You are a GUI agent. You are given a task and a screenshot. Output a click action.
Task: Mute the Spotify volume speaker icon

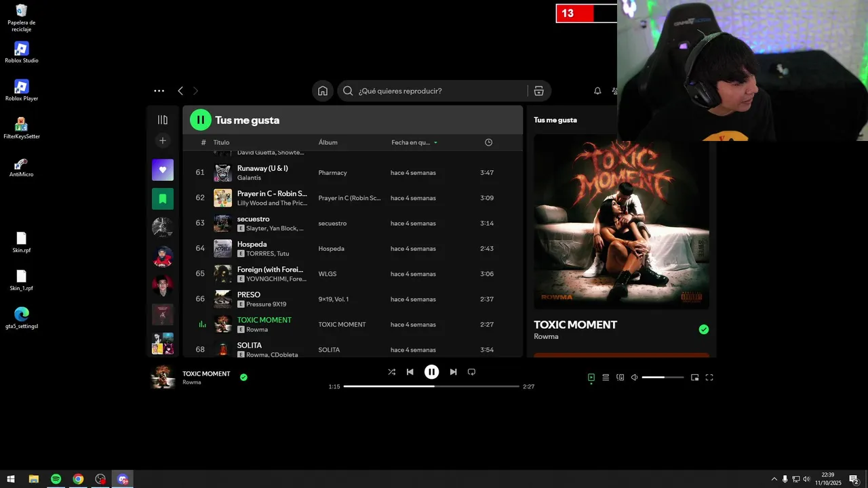pyautogui.click(x=634, y=378)
